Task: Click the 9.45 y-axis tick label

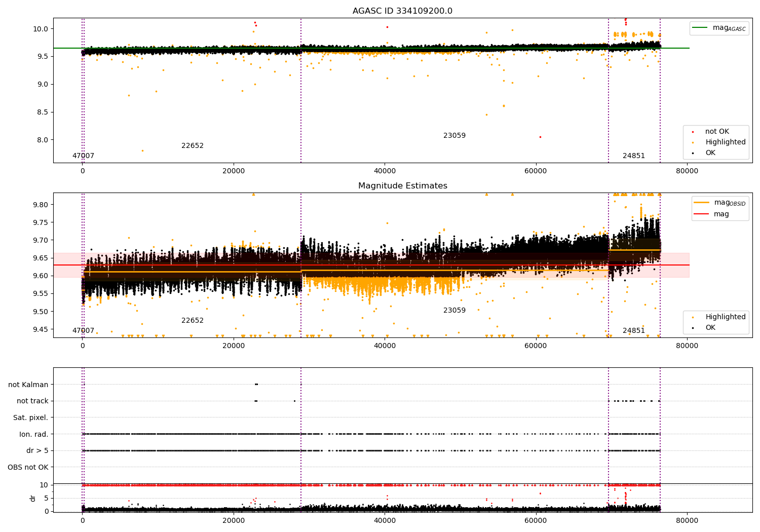Action: [x=41, y=329]
